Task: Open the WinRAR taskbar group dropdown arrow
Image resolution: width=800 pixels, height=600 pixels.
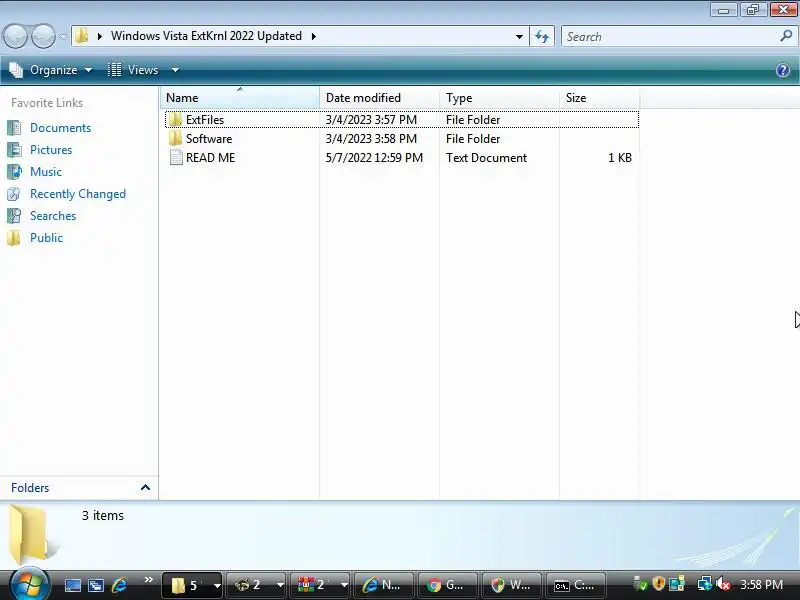Action: click(x=344, y=585)
